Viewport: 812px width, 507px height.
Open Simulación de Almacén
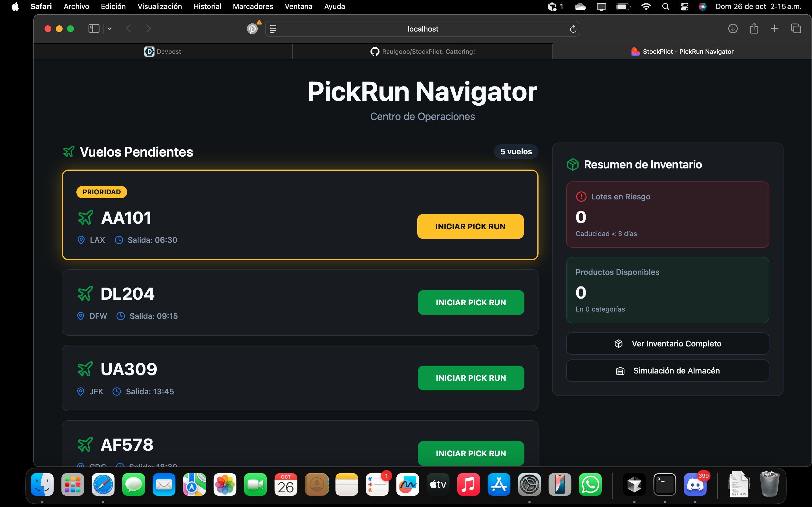pyautogui.click(x=667, y=370)
